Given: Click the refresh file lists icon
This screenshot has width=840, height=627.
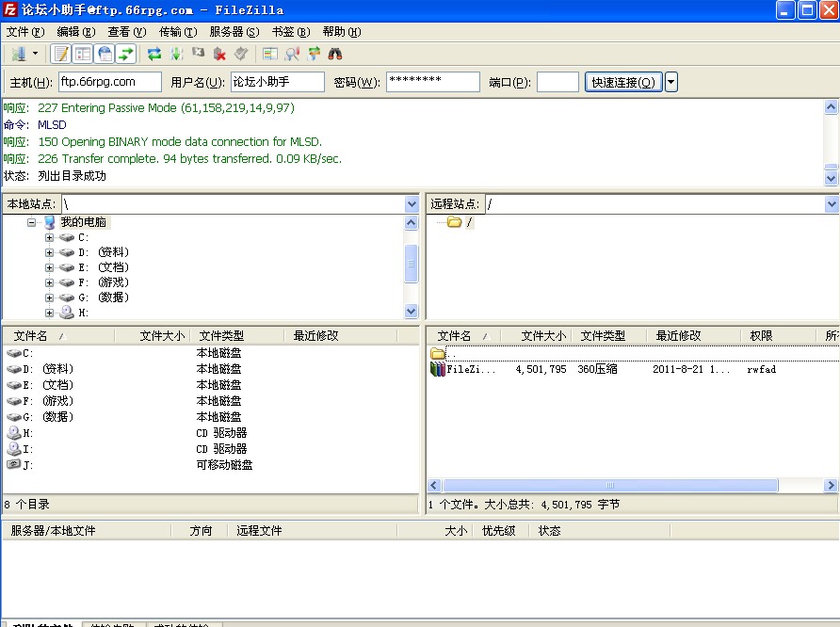Looking at the screenshot, I should (154, 54).
